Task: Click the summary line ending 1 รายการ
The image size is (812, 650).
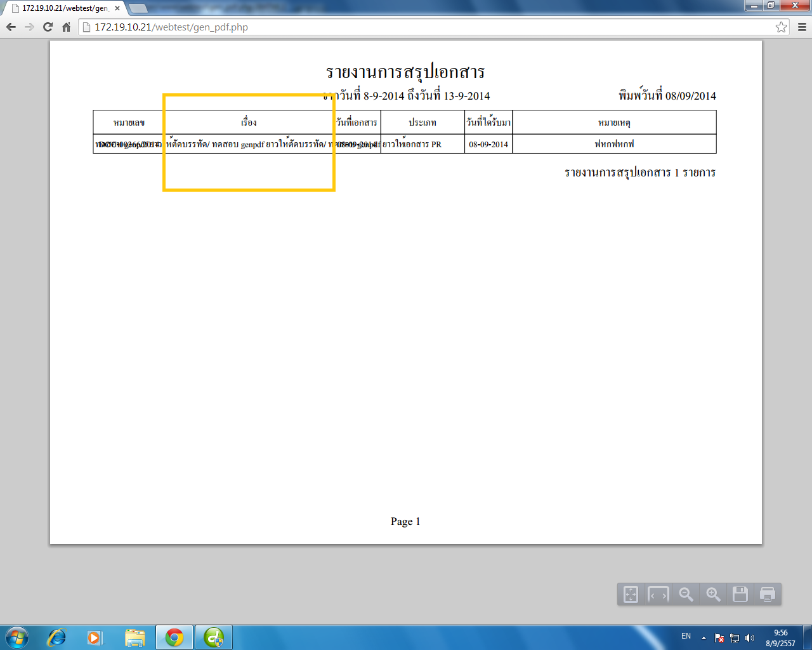Action: point(640,173)
